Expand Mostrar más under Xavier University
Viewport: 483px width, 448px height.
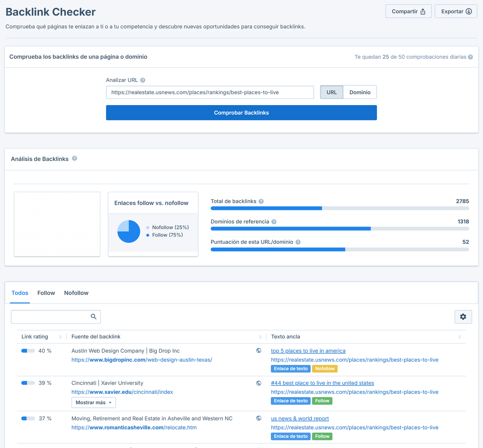click(x=94, y=402)
